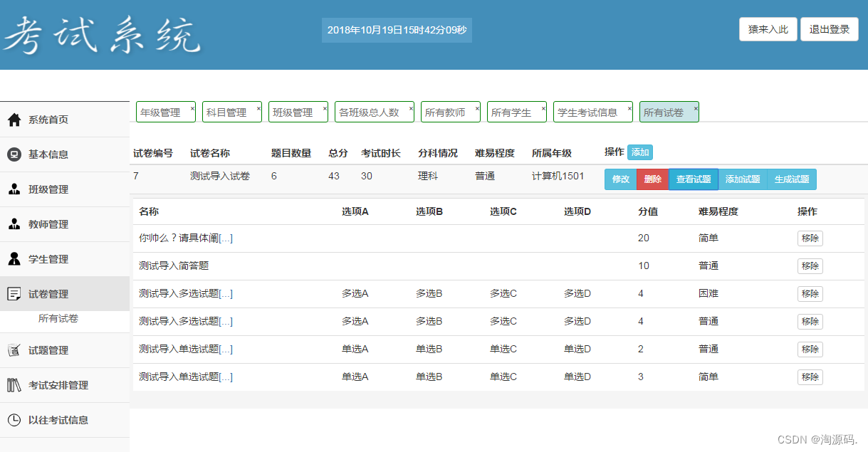Remove the multi-choice question scored 4 普通
Viewport: 868px width, 452px height.
[810, 321]
